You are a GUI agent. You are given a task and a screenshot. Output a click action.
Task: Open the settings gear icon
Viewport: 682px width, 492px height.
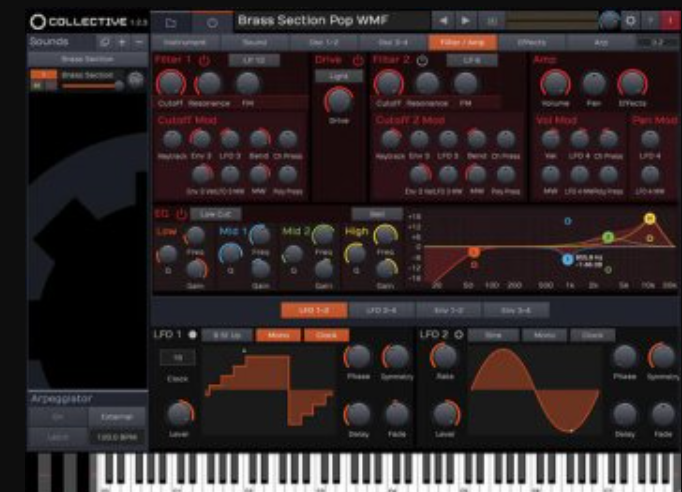pos(630,20)
